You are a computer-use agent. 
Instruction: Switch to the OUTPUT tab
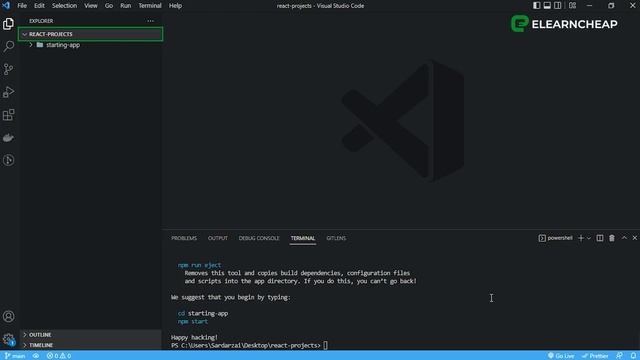click(x=218, y=238)
